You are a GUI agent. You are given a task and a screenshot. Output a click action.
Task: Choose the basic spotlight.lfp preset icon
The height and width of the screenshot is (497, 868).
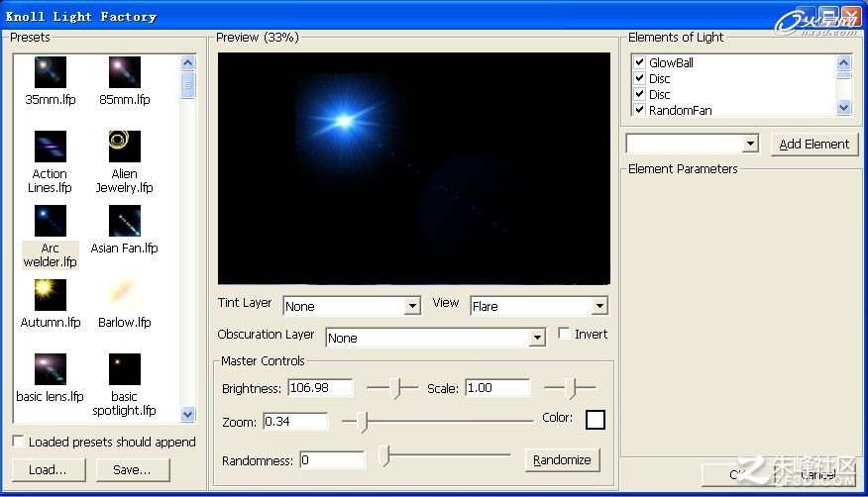[x=125, y=368]
